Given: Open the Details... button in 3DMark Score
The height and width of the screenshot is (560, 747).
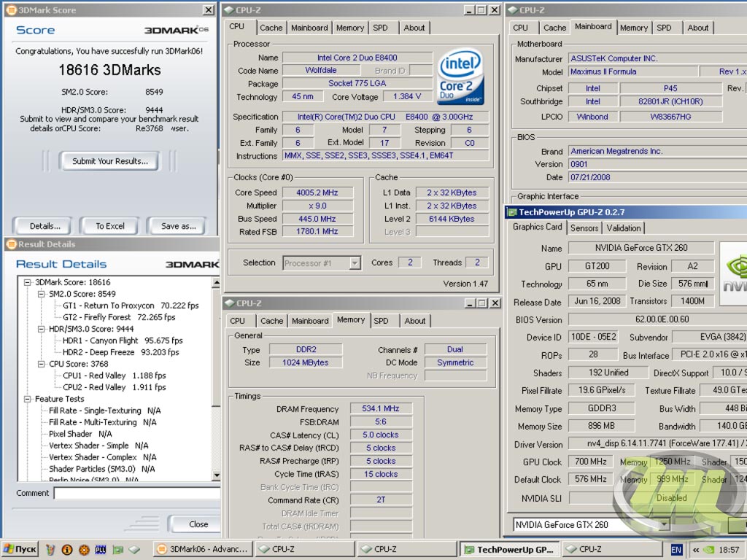Looking at the screenshot, I should point(44,226).
